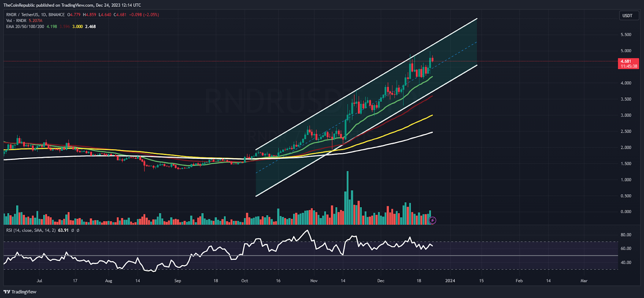The width and height of the screenshot is (644, 298).
Task: Click the RSI value 63.91
Action: (x=63, y=230)
